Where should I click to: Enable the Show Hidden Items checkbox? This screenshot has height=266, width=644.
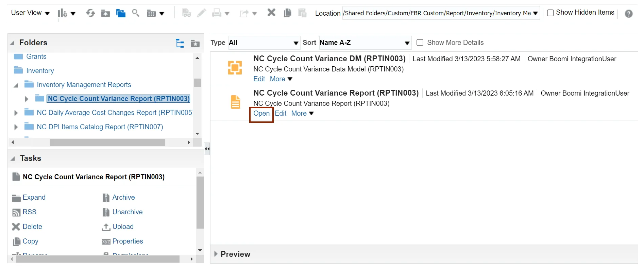tap(550, 13)
